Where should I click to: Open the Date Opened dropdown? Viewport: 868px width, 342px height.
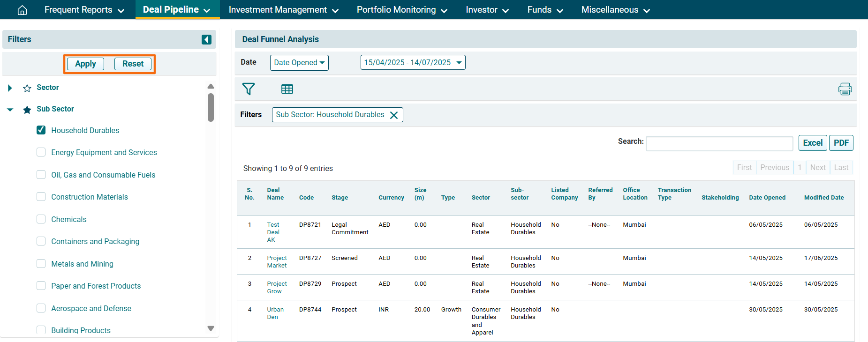[299, 63]
